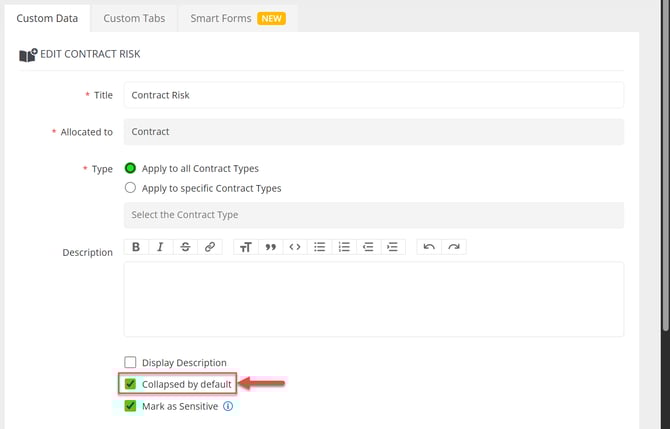Insert a code block

pos(295,247)
